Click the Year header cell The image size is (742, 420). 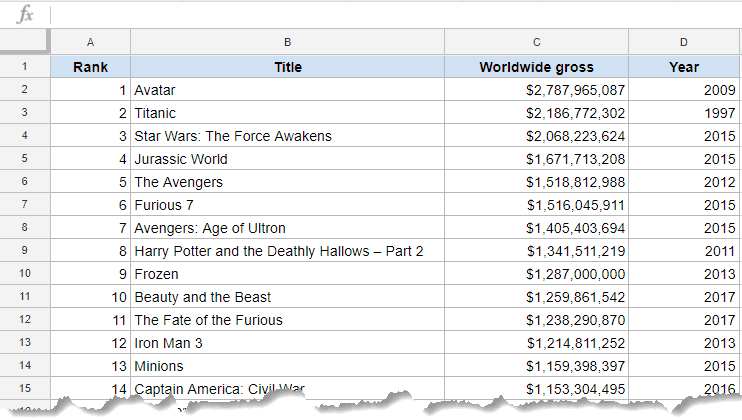684,67
